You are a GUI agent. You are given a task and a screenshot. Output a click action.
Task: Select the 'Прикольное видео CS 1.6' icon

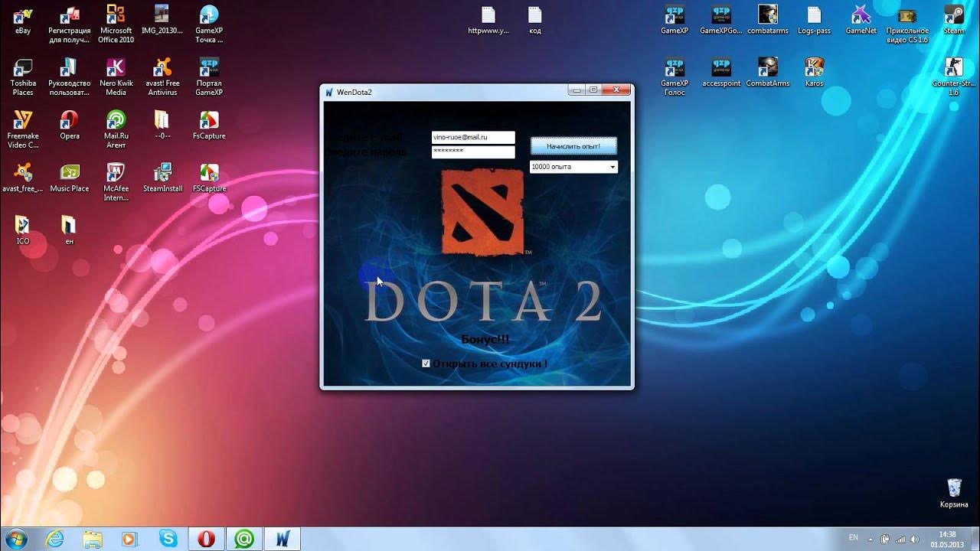click(x=907, y=24)
